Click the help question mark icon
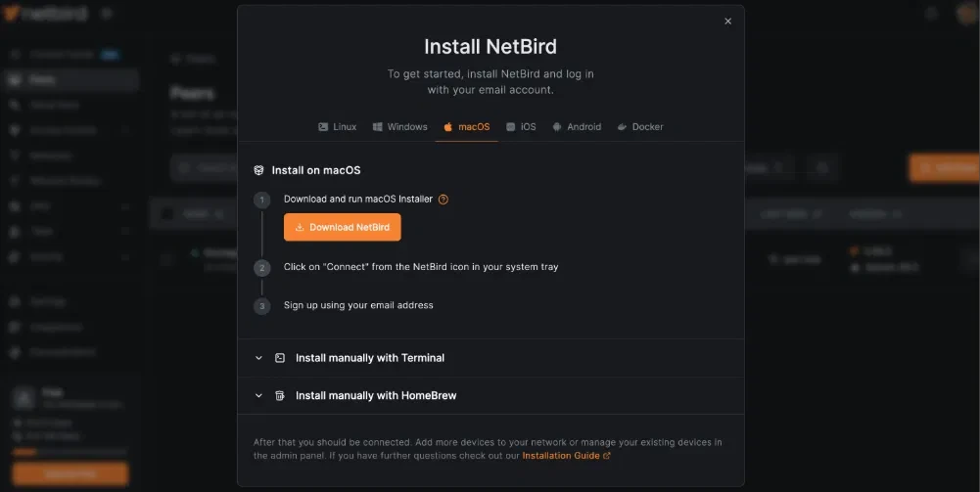The height and width of the screenshot is (492, 980). (x=443, y=200)
